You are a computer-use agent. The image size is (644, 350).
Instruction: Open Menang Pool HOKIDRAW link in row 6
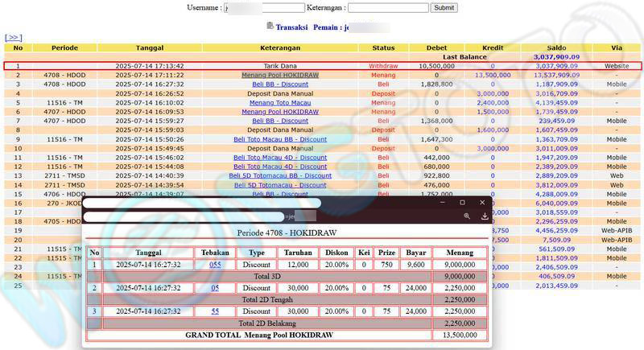280,112
